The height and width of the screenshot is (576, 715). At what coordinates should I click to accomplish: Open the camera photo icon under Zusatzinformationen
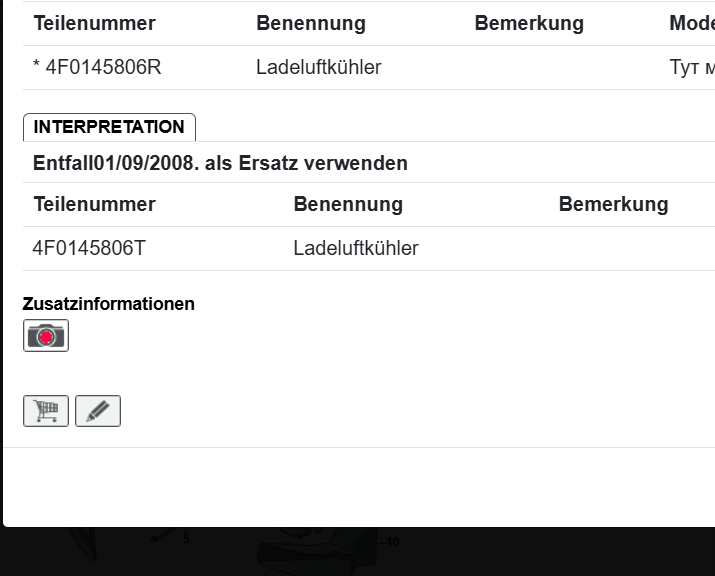coord(46,336)
